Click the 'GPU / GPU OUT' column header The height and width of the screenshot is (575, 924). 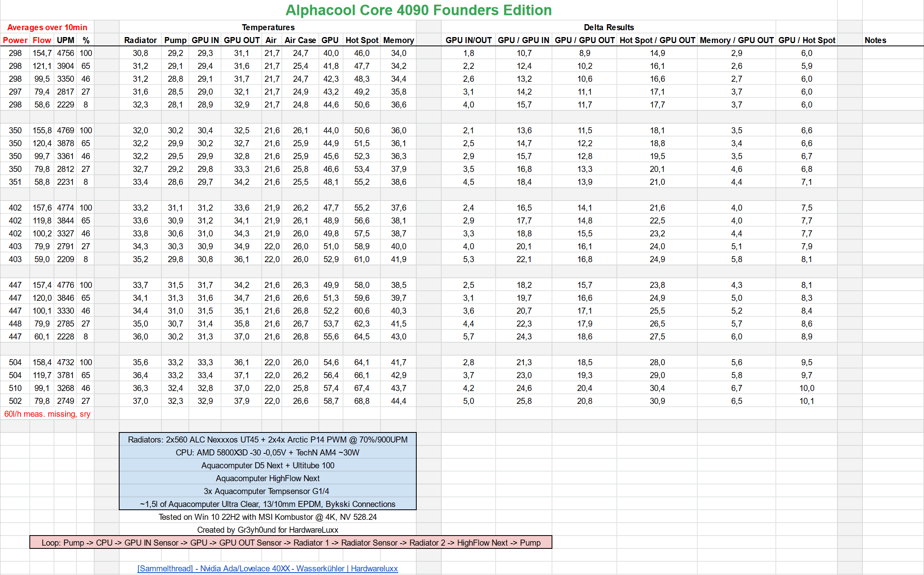tap(585, 40)
